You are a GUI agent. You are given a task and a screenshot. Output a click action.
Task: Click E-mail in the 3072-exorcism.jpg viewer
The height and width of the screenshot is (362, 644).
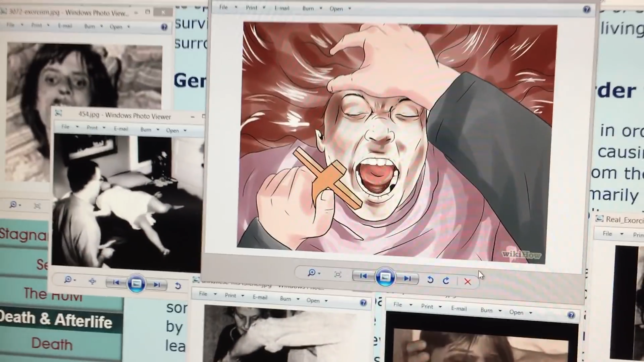click(65, 26)
